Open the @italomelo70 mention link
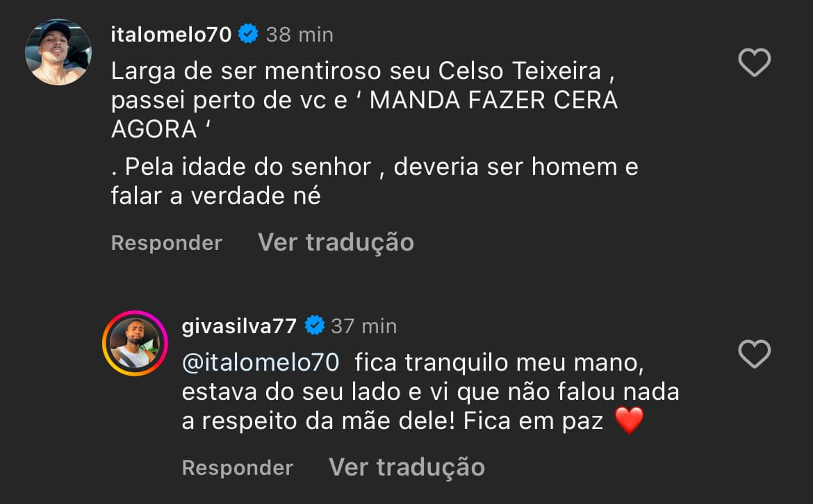 click(261, 362)
